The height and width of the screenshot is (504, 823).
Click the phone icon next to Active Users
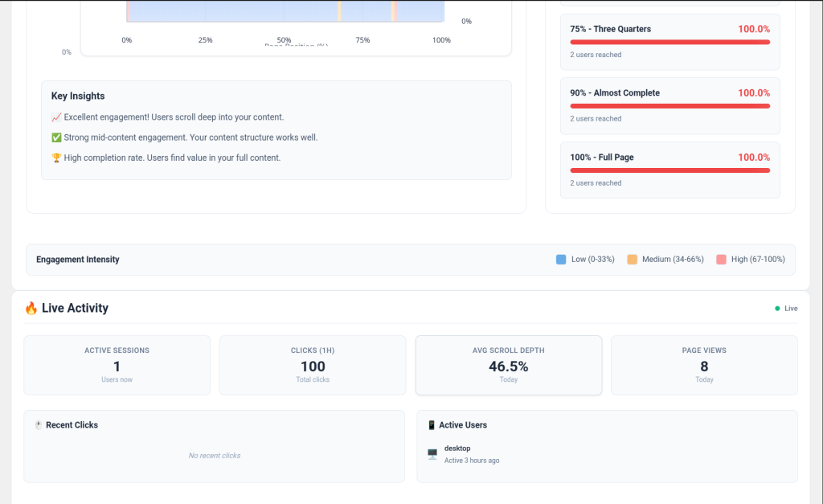(432, 424)
